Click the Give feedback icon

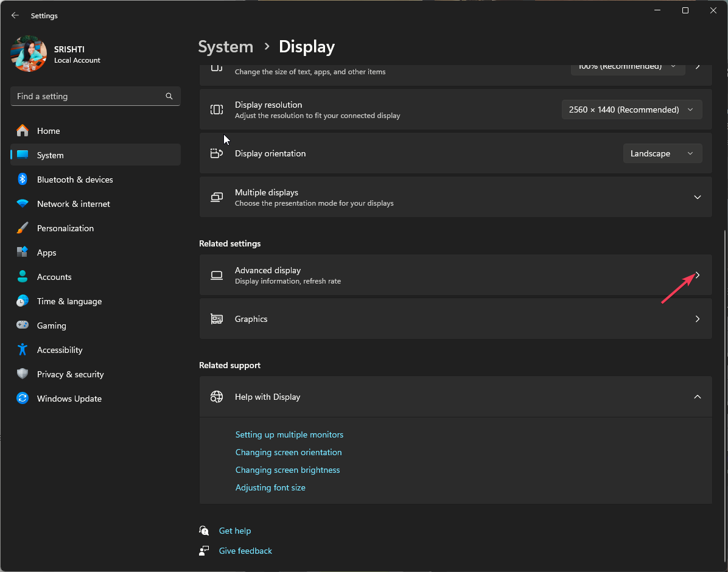[204, 551]
